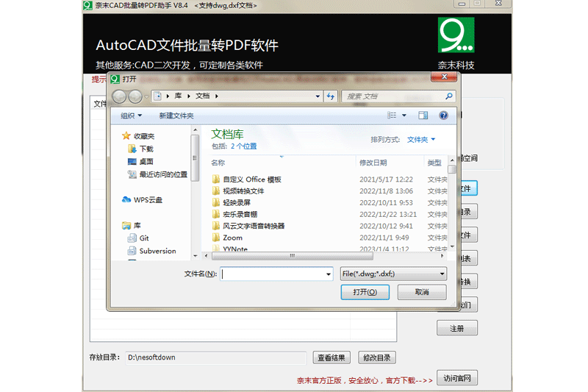Select the 视频转换文件 folder name

[243, 191]
